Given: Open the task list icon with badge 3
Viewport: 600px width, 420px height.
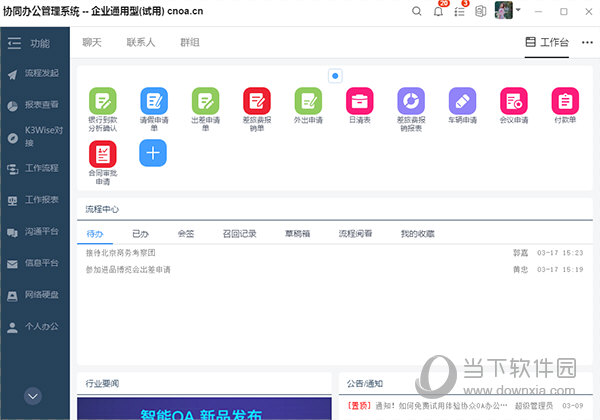Looking at the screenshot, I should click(460, 11).
